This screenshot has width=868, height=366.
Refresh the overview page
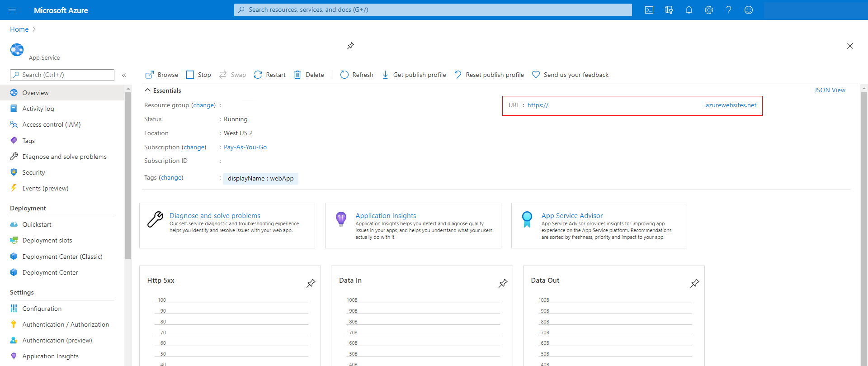(x=357, y=75)
